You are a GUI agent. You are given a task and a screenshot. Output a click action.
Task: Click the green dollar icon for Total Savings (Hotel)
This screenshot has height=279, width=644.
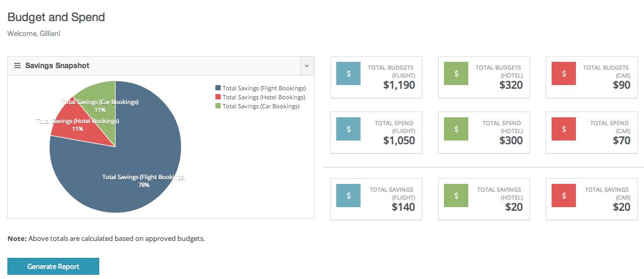pos(456,196)
